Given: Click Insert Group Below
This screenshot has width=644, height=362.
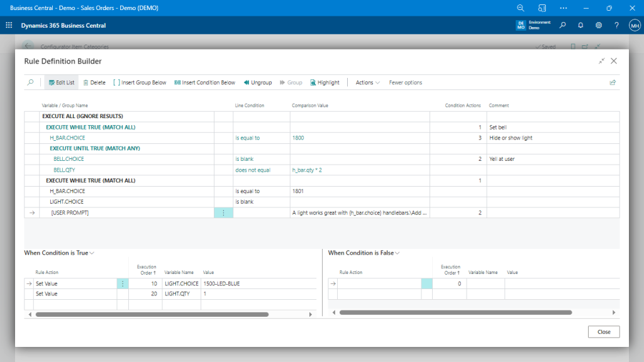Looking at the screenshot, I should point(140,82).
